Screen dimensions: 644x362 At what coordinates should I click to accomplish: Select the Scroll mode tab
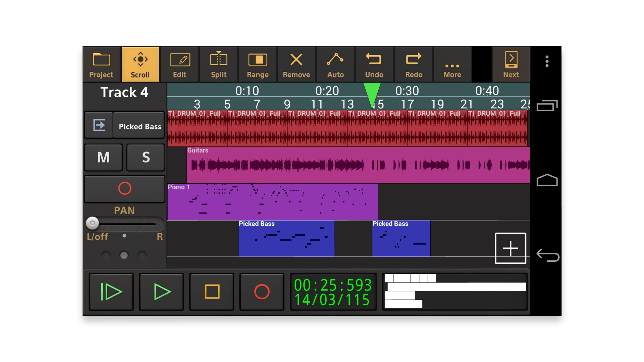point(140,64)
